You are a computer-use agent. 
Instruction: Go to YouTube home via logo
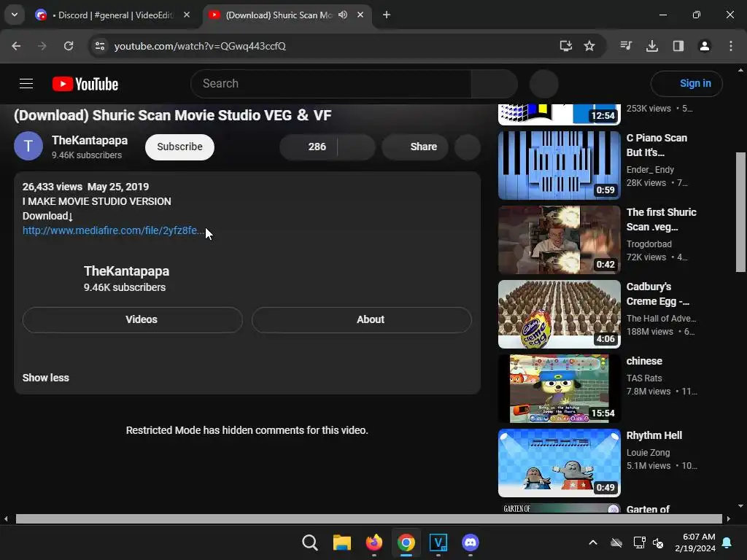click(85, 84)
